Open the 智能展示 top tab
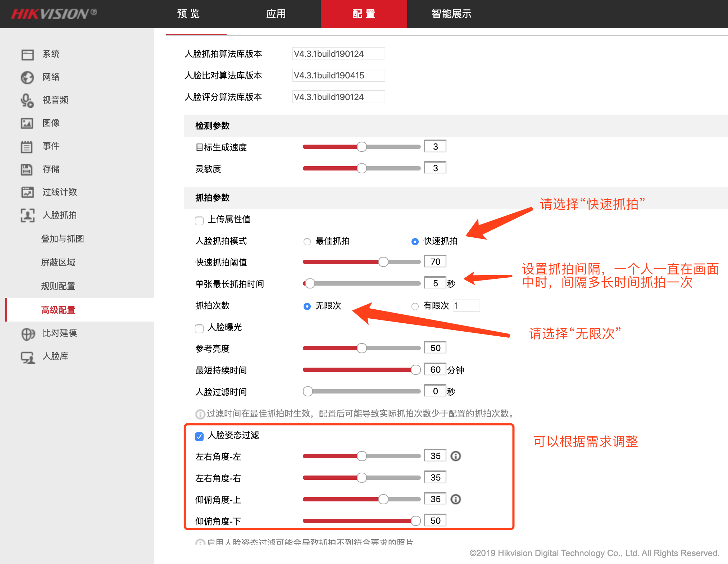Screen dimensions: 728x564 pyautogui.click(x=452, y=14)
